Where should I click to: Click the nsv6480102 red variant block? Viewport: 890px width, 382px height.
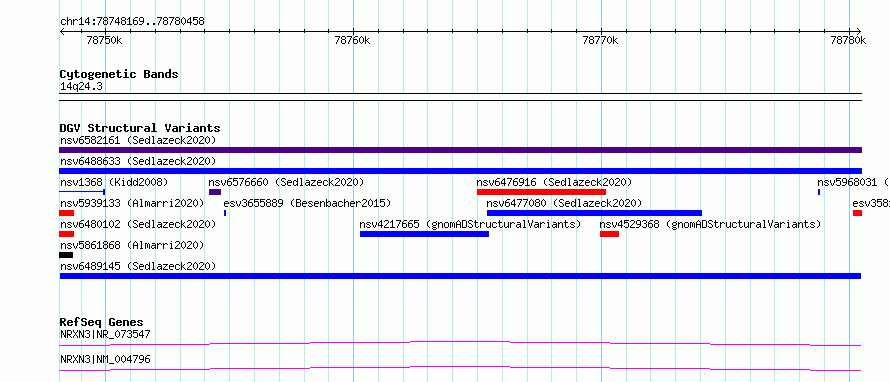[x=66, y=234]
